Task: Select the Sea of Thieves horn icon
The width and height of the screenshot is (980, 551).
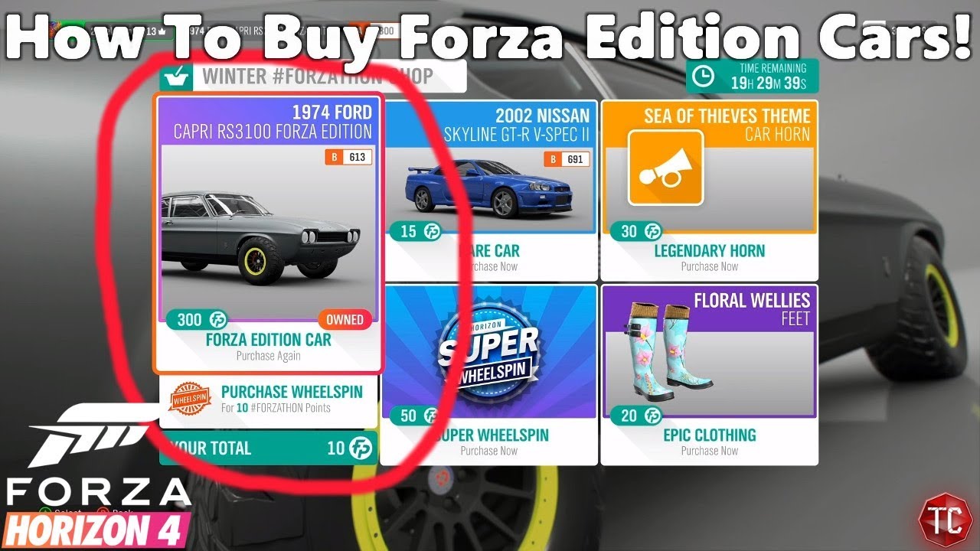Action: [x=665, y=168]
